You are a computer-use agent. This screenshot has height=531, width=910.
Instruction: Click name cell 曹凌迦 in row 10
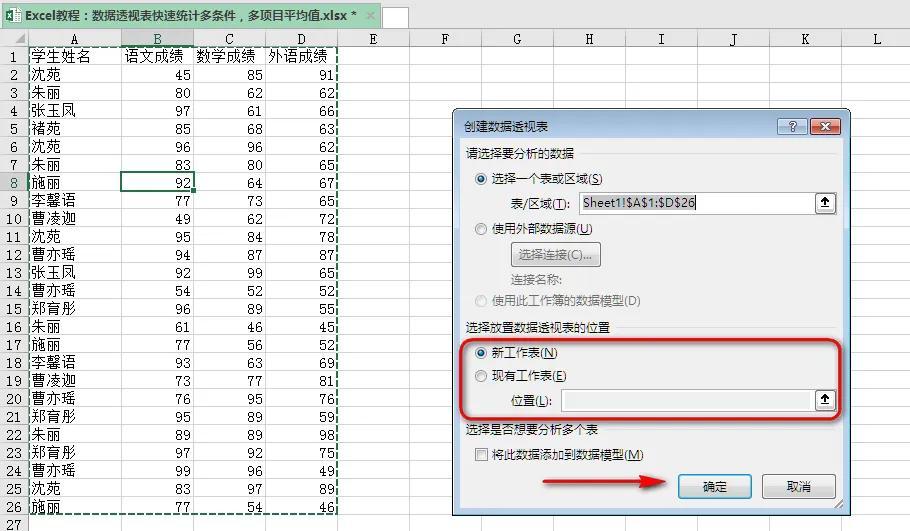point(75,219)
